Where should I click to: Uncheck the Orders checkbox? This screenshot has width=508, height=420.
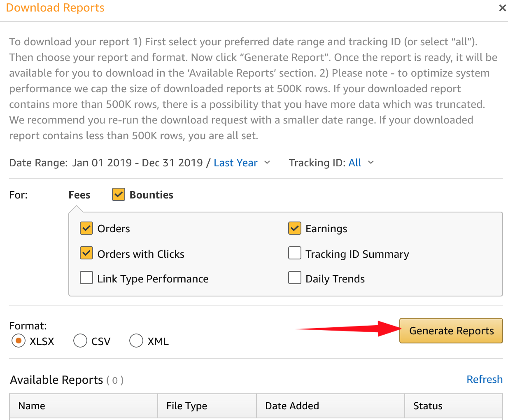86,228
